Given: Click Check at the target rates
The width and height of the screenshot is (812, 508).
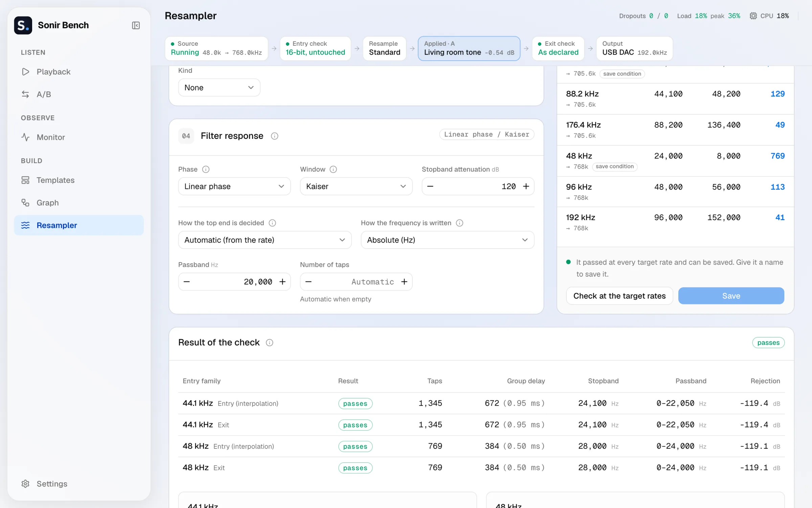Looking at the screenshot, I should [619, 296].
